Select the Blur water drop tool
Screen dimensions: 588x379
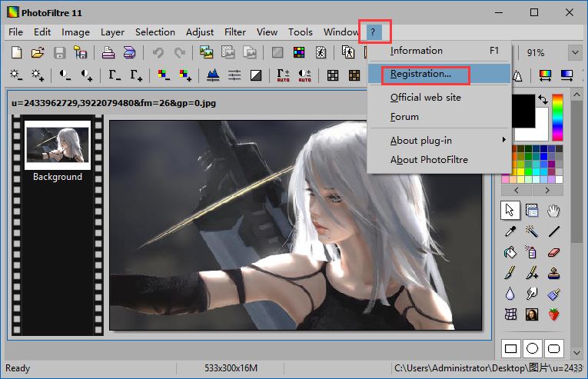(x=510, y=293)
